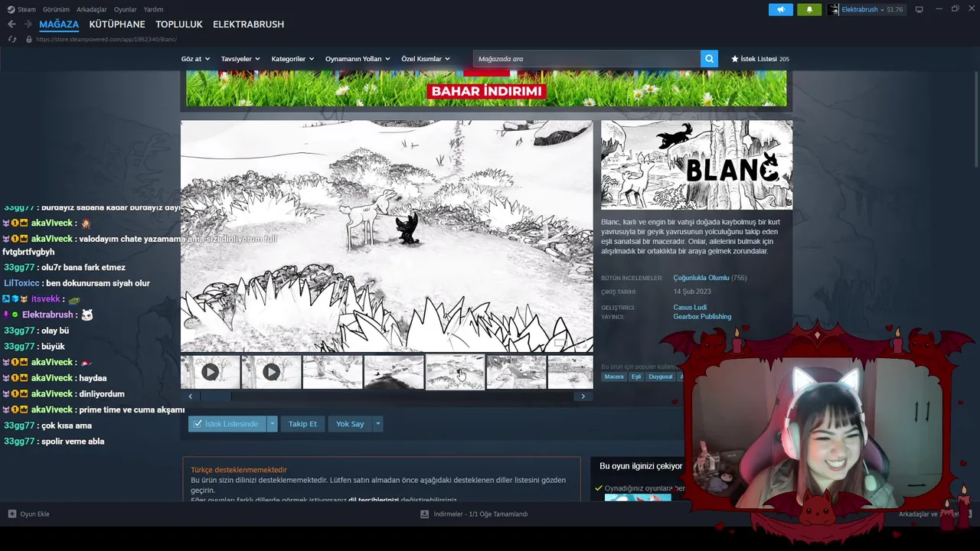Open the ELEKTRABRUSH profile tab
Image resolution: width=980 pixels, height=551 pixels.
tap(248, 24)
